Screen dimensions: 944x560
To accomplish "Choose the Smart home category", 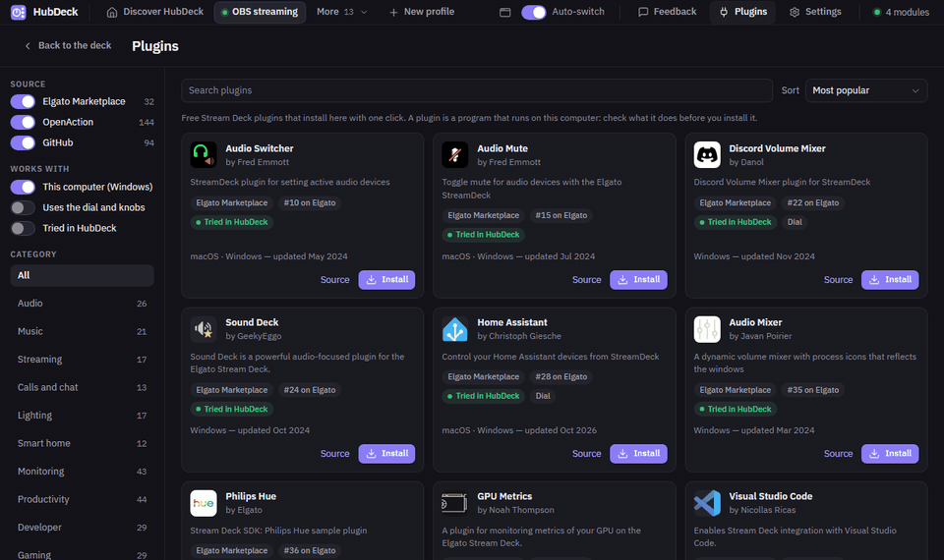I will tap(82, 443).
